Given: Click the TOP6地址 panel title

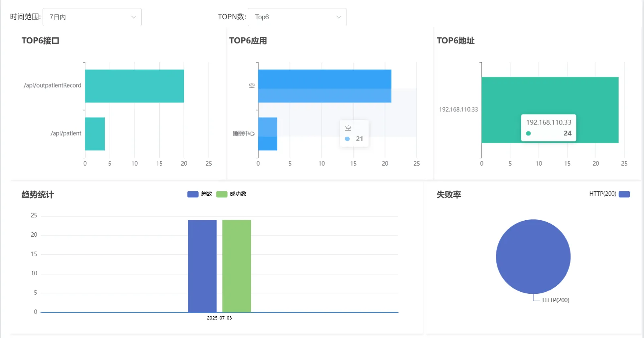Looking at the screenshot, I should (x=455, y=41).
